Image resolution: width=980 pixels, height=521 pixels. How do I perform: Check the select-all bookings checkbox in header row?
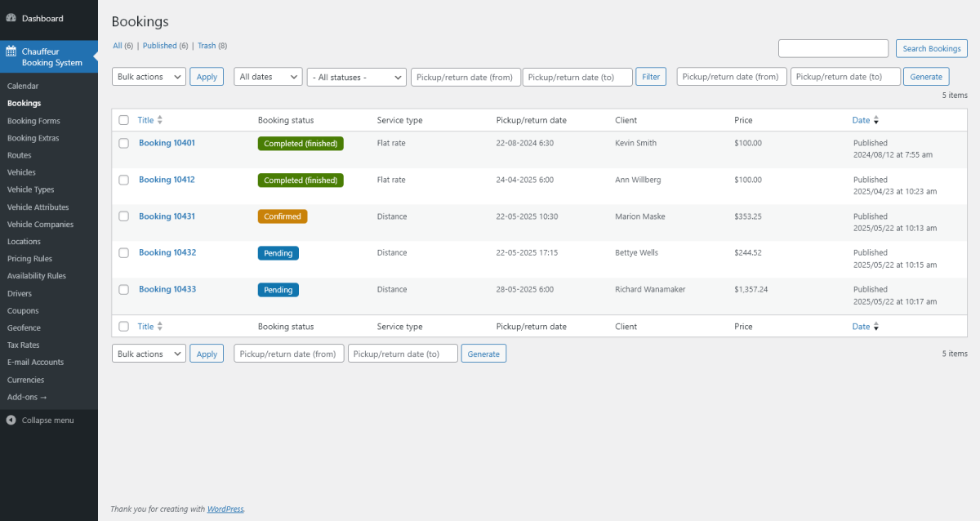123,119
